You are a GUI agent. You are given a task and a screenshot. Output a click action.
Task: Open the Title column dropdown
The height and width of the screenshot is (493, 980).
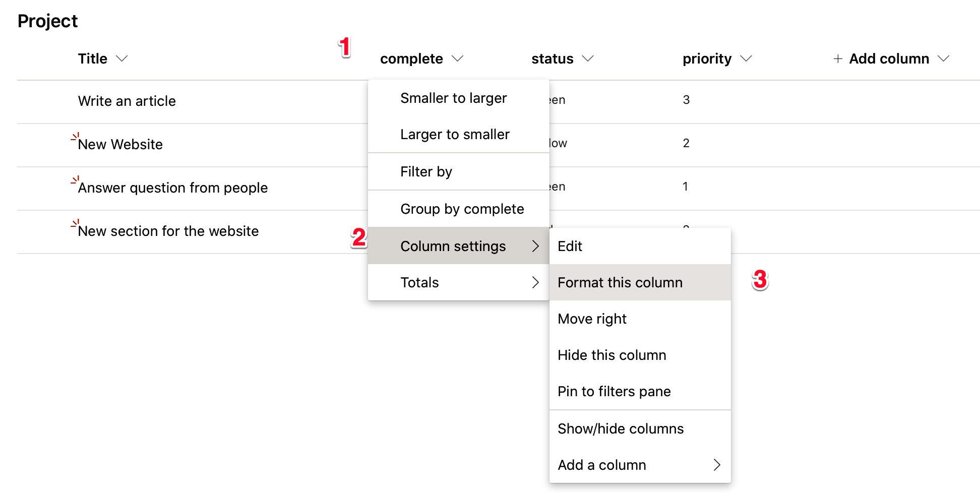point(122,58)
